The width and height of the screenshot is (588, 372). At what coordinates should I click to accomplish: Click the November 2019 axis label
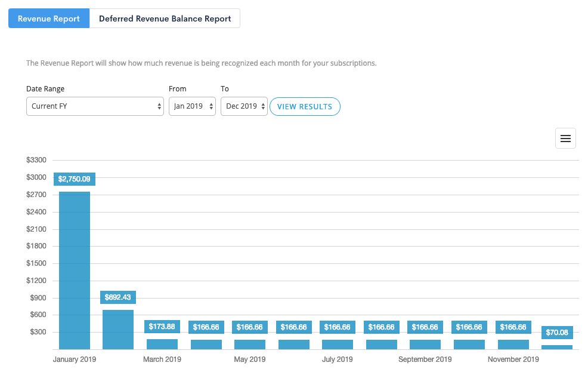tap(513, 359)
